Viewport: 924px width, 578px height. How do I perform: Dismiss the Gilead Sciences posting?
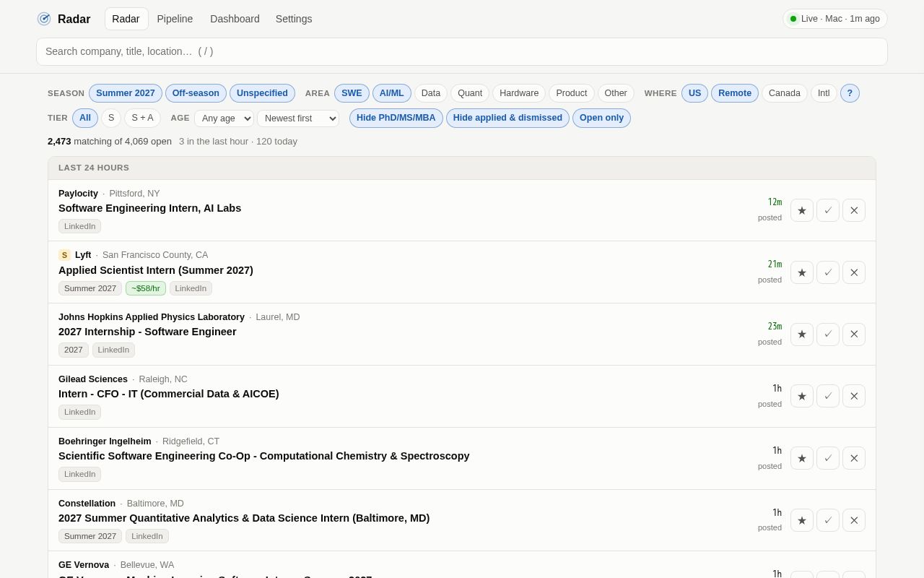[x=854, y=396]
